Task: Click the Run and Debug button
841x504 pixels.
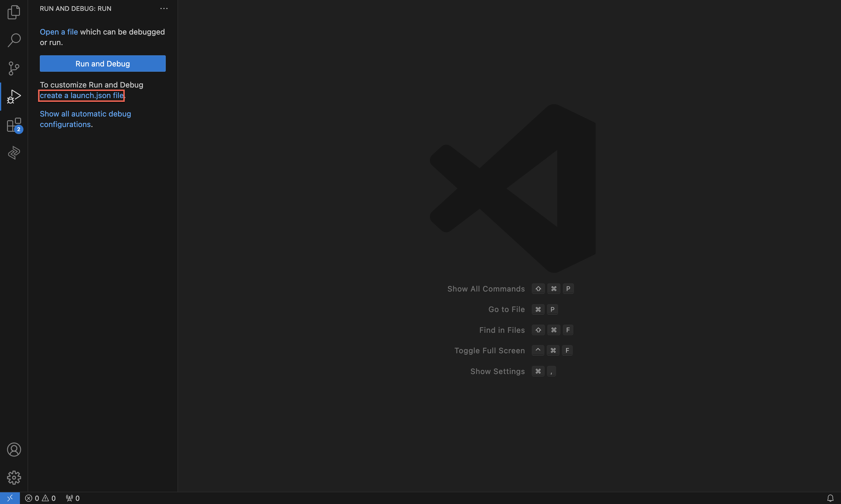Action: [x=103, y=63]
